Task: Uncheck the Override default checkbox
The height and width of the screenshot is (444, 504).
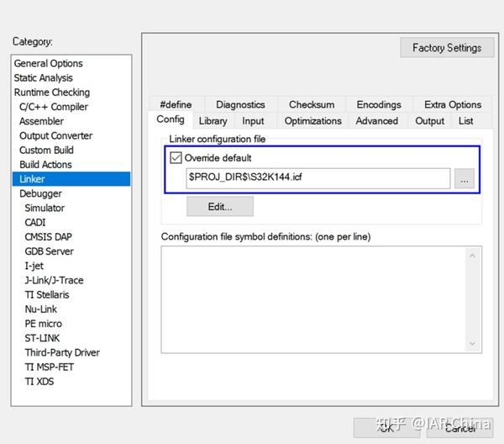Action: tap(176, 158)
